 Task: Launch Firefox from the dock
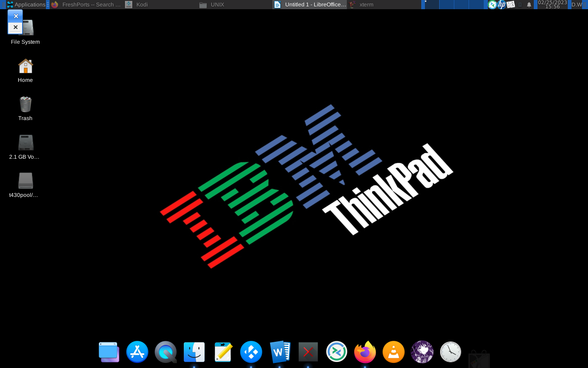[x=365, y=352]
